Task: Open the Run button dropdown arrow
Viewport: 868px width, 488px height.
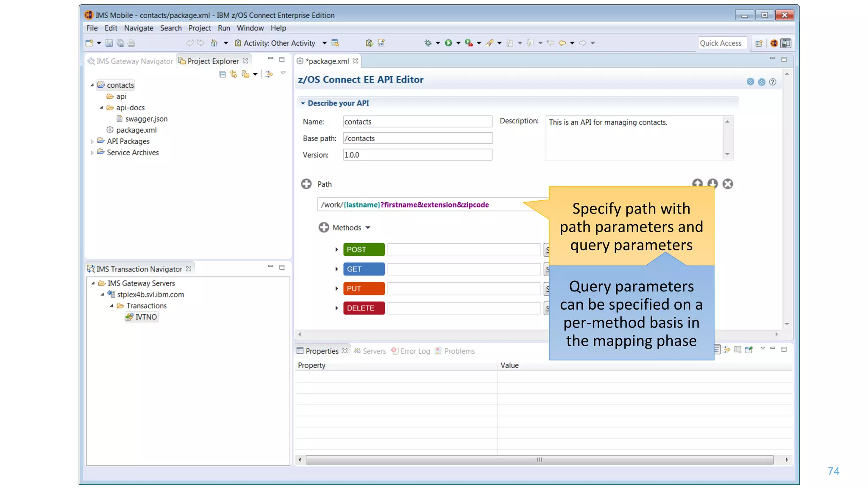Action: (x=458, y=43)
